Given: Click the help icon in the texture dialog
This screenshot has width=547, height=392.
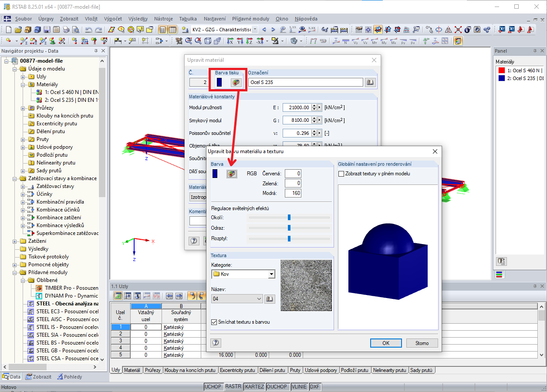Looking at the screenshot, I should coord(216,343).
